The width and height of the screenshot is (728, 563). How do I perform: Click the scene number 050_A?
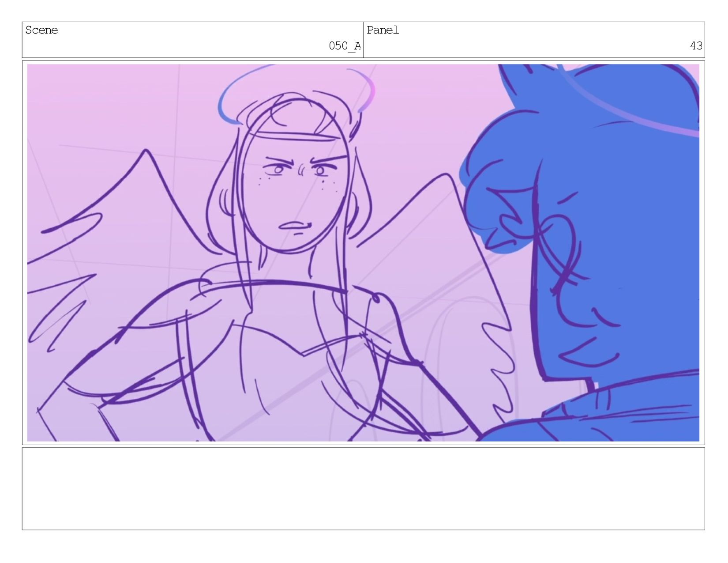point(345,46)
